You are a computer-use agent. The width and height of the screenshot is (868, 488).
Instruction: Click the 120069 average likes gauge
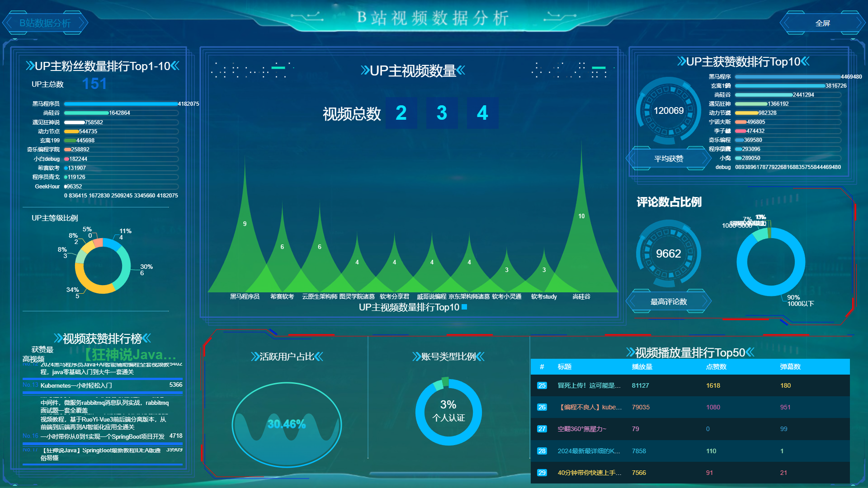click(668, 111)
